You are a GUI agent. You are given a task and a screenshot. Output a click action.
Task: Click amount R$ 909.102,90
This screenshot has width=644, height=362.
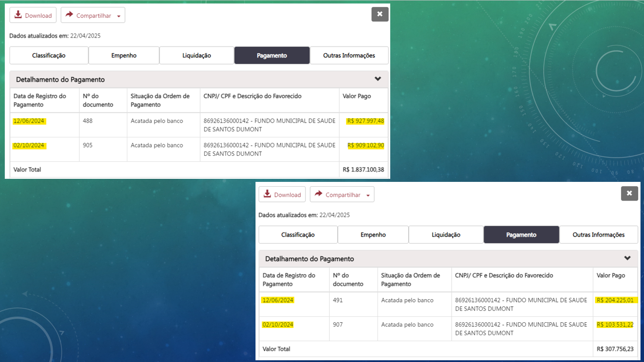click(365, 145)
